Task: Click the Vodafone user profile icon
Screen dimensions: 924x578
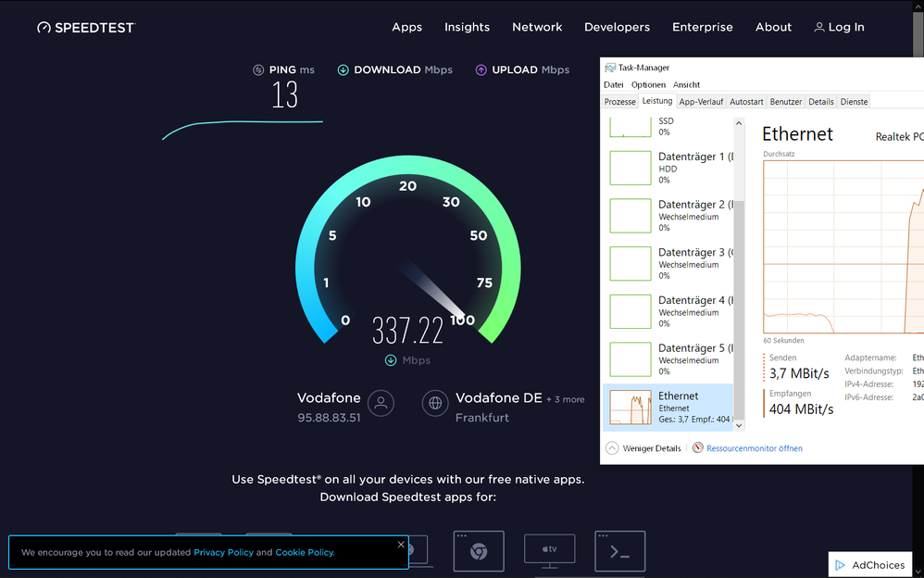Action: pyautogui.click(x=381, y=404)
